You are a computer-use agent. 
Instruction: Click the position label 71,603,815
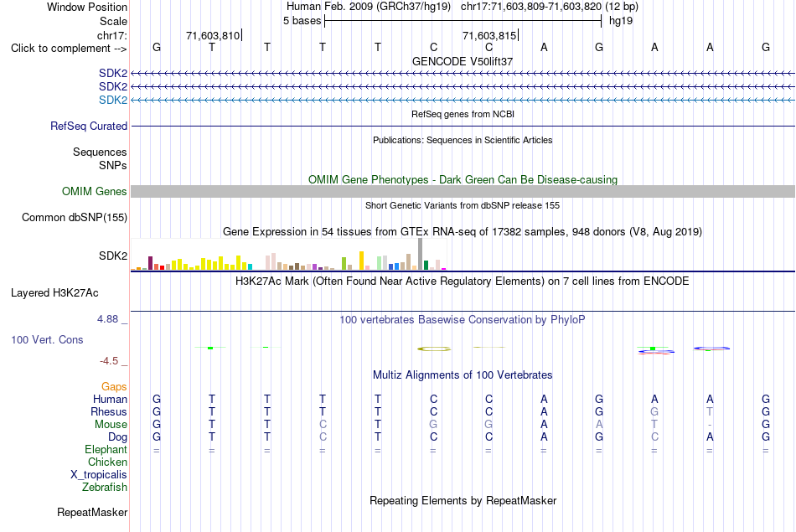[x=489, y=35]
